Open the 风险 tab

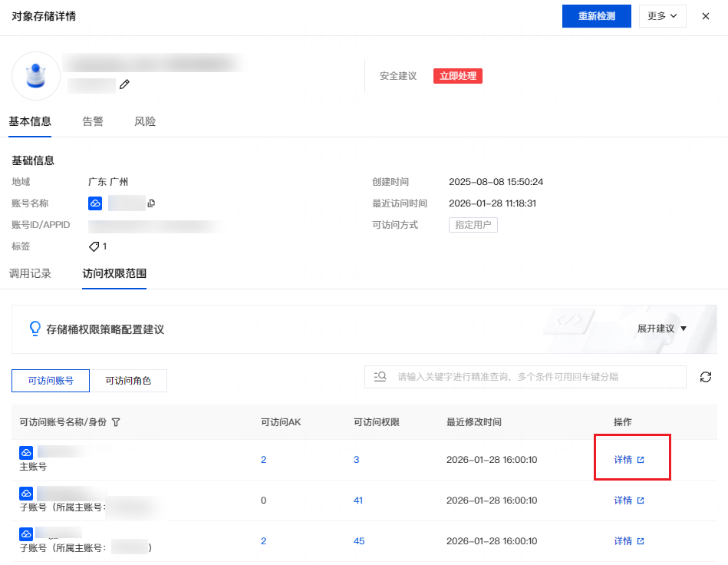click(145, 121)
